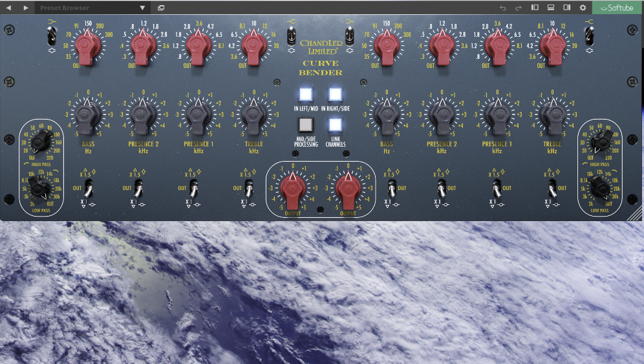The width and height of the screenshot is (644, 364).
Task: Toggle the left side panel layout icon
Action: point(535,7)
